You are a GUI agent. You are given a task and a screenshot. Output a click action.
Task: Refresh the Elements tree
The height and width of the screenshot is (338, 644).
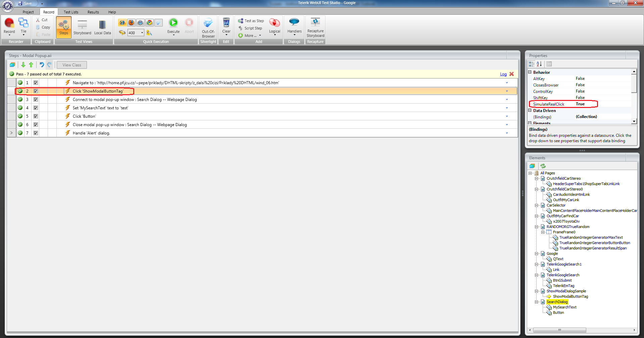click(x=543, y=166)
